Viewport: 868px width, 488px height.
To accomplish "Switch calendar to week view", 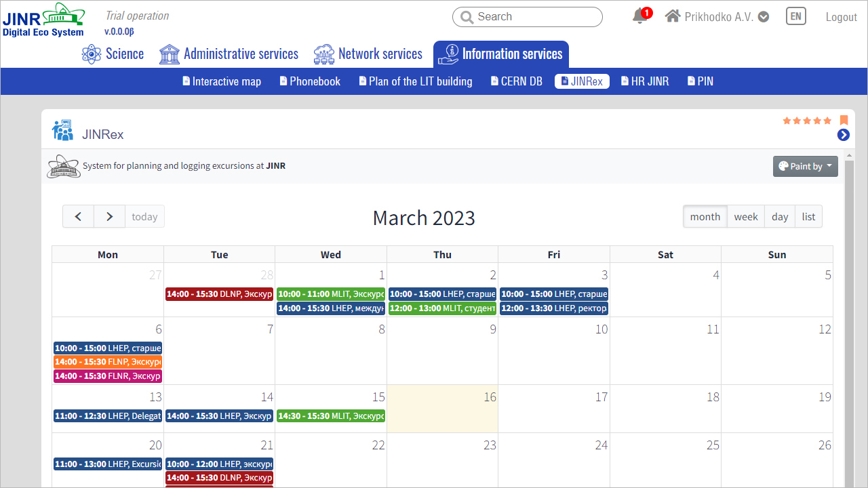I will tap(745, 217).
